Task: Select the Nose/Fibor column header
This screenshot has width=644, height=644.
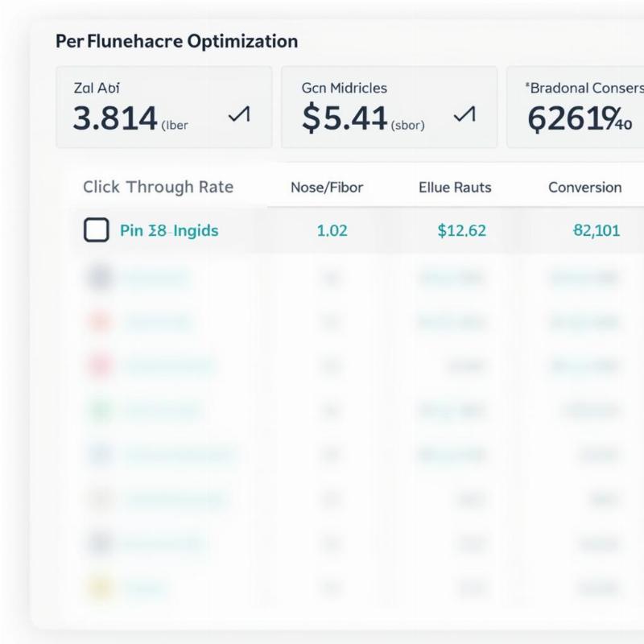Action: pyautogui.click(x=327, y=188)
